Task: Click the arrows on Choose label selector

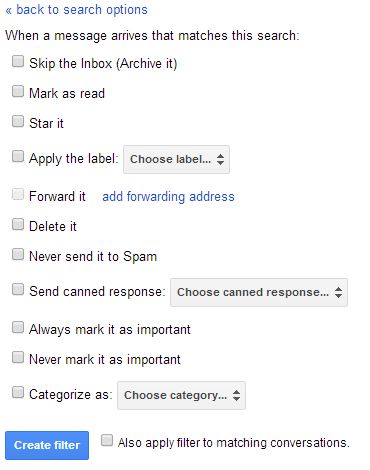Action: pyautogui.click(x=220, y=159)
